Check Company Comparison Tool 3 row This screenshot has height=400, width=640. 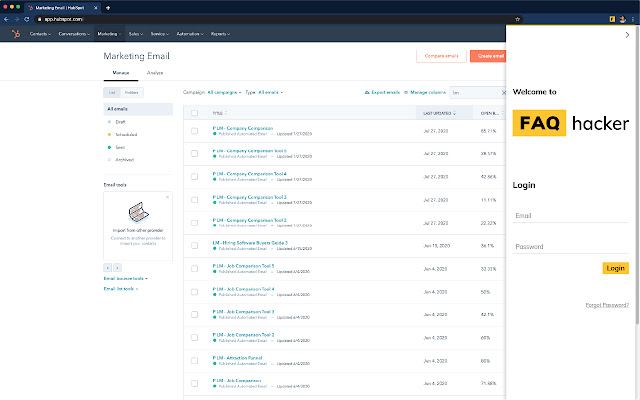pyautogui.click(x=195, y=200)
